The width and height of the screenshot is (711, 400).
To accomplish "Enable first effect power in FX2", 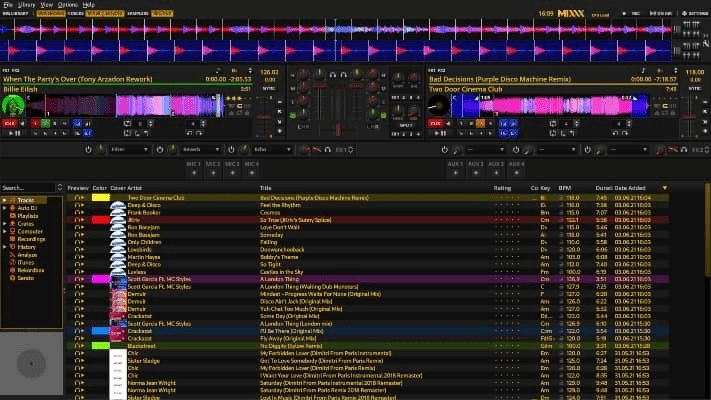I will (x=444, y=150).
